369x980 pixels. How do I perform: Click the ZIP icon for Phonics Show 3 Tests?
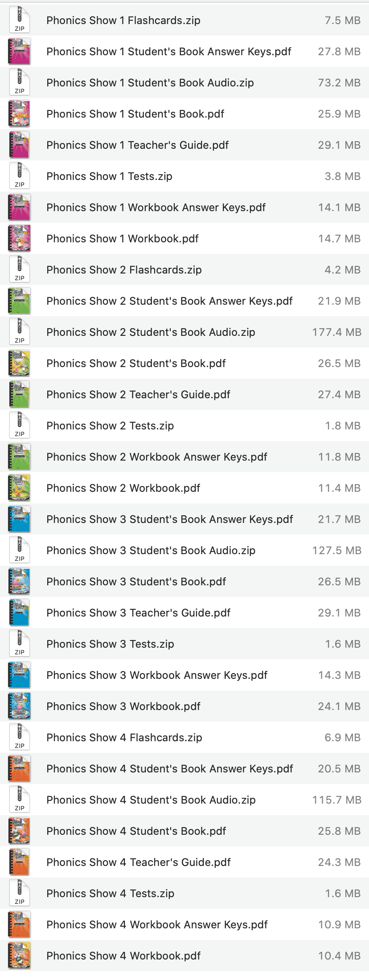pos(19,643)
